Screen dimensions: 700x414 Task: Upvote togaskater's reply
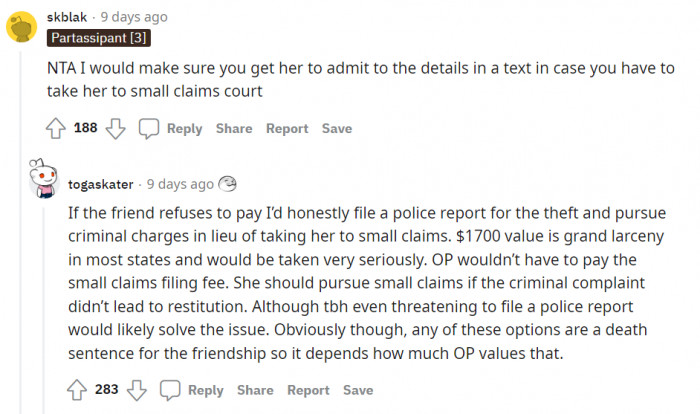(77, 390)
